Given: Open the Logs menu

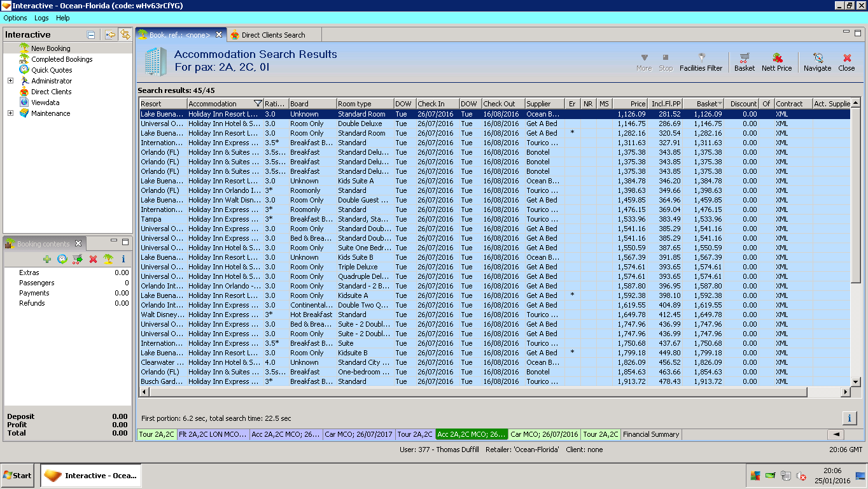Looking at the screenshot, I should click(41, 18).
